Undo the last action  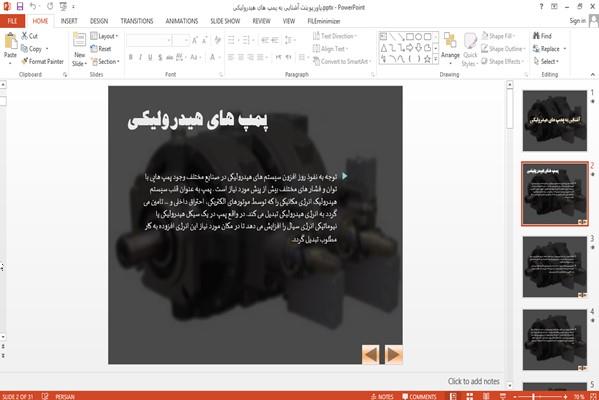point(33,6)
